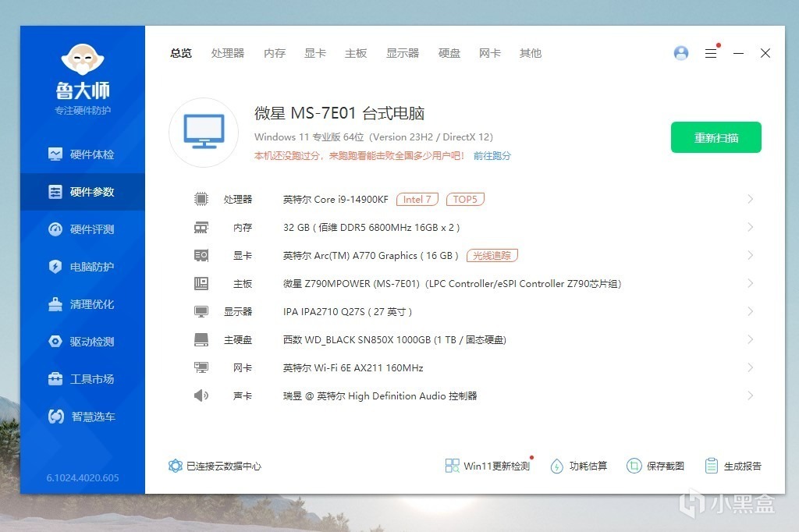This screenshot has height=532, width=799.
Task: Switch to the 处理器 tab
Action: click(228, 53)
